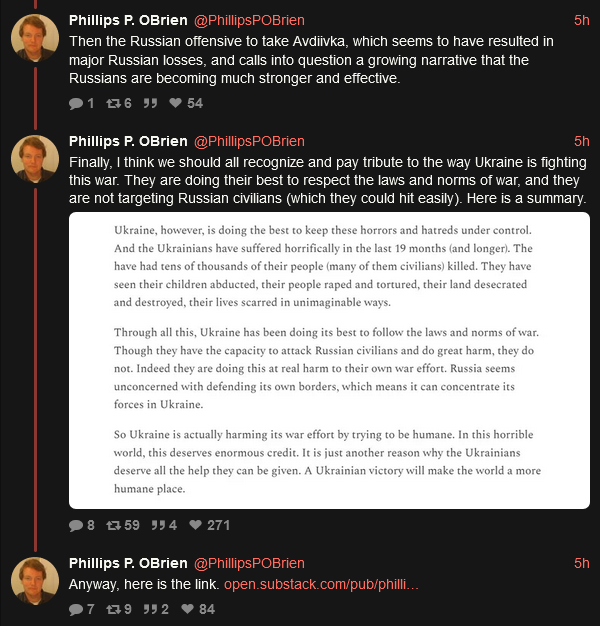Quote the Avdiivka offensive tweet
Image resolution: width=600 pixels, height=626 pixels.
(x=150, y=103)
